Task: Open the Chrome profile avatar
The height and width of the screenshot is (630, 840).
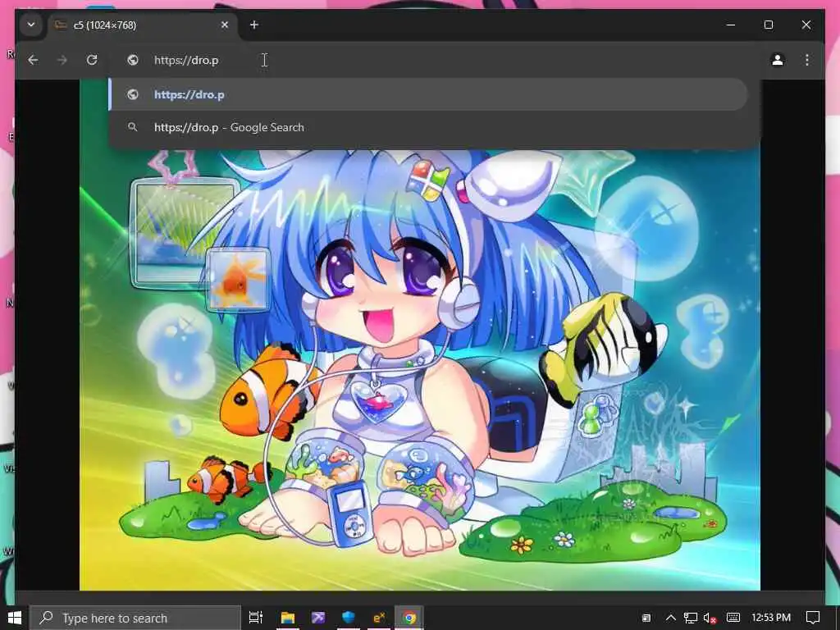Action: point(778,60)
